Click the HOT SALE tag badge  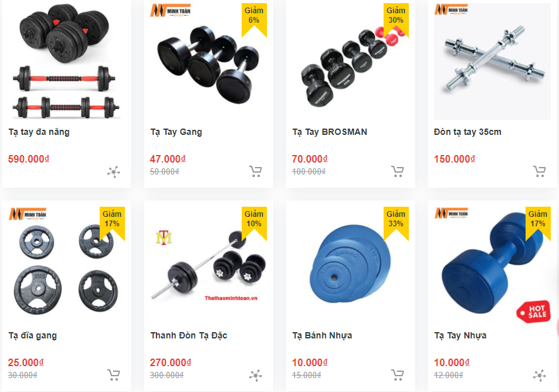point(533,311)
